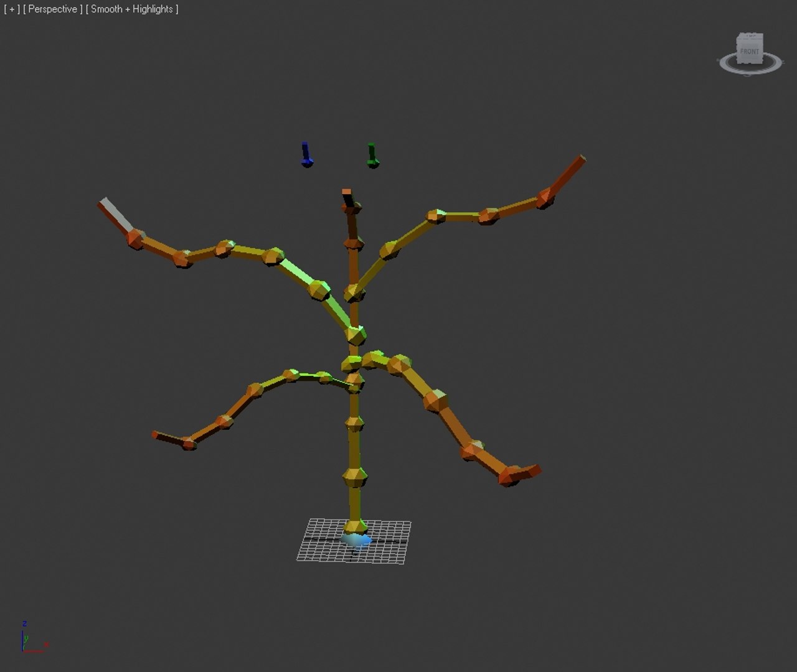
Task: Select the light-blue object at the skeleton base
Action: pos(357,540)
